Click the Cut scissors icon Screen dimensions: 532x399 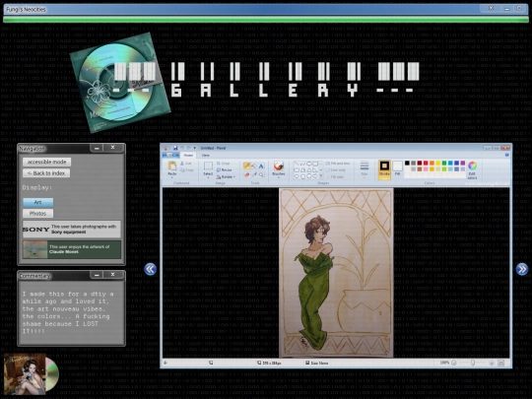pyautogui.click(x=182, y=164)
